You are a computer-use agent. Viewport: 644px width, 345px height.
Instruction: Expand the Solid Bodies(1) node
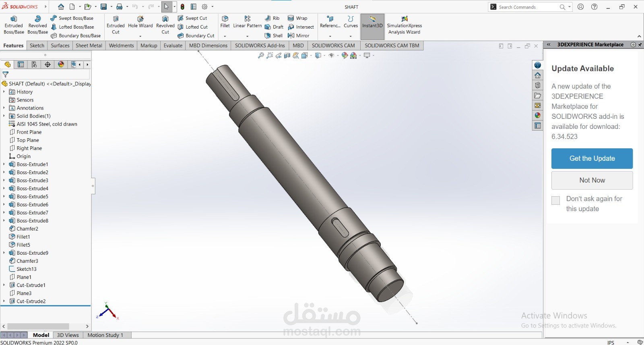[x=4, y=116]
